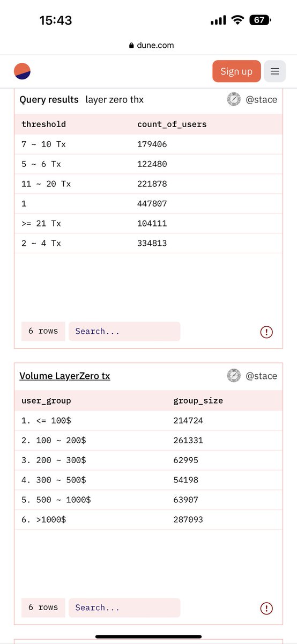Select the '11 ~ 20 Tx' cell

(x=46, y=184)
